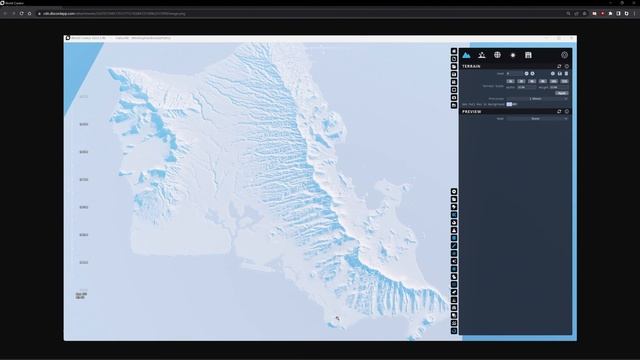Click the refresh icon on the PREVIEW header
This screenshot has height=360, width=640.
pos(559,111)
